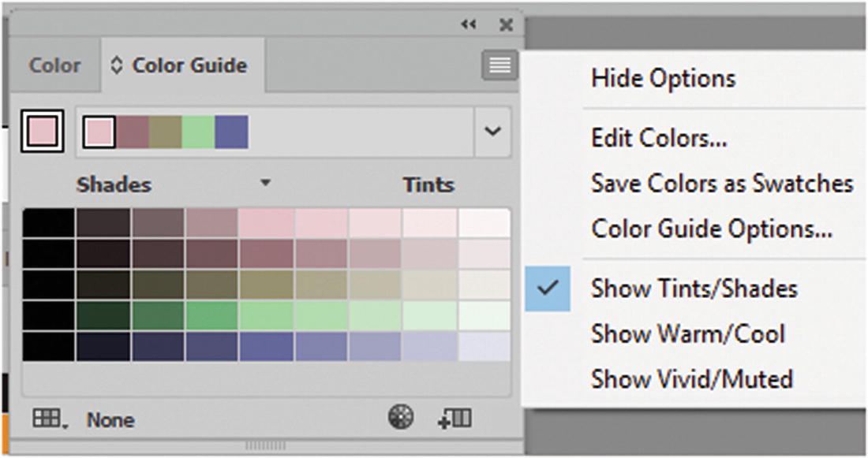Select the green swatch in harmony strip
The image size is (868, 458).
tap(198, 132)
